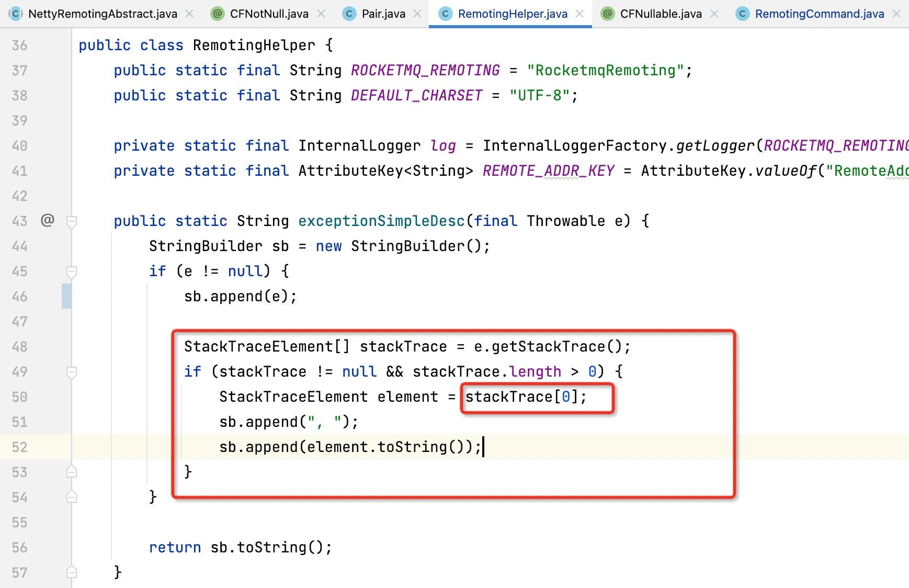This screenshot has height=588, width=909.
Task: Click fold end marker on line 57
Action: pos(72,572)
